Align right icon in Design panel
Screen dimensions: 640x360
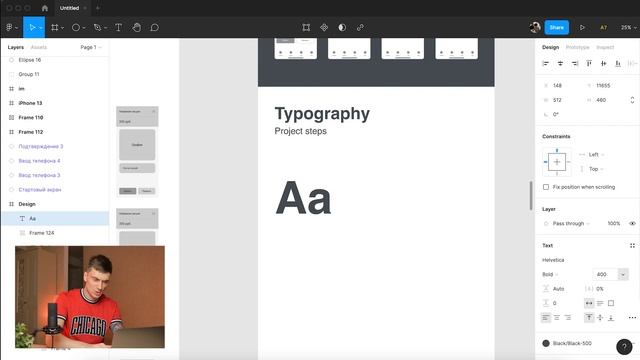tap(575, 63)
